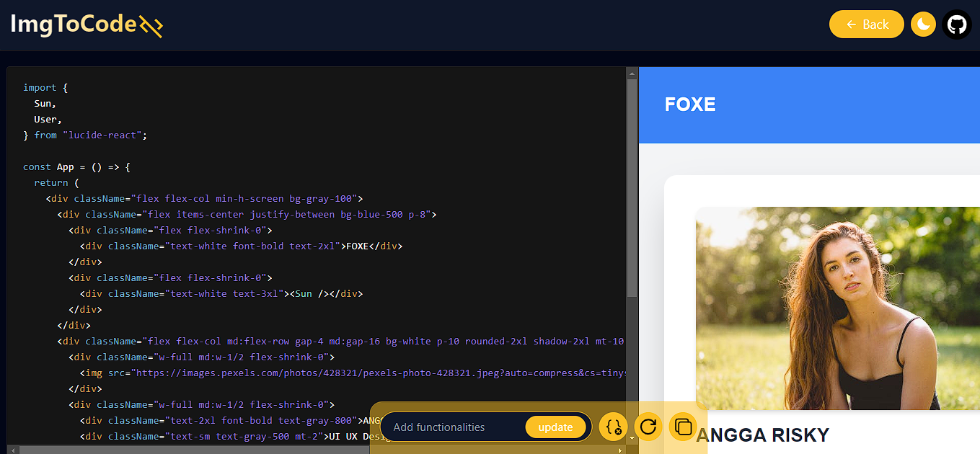Focus the Add functionalities input field
Image resolution: width=980 pixels, height=454 pixels.
pos(456,427)
